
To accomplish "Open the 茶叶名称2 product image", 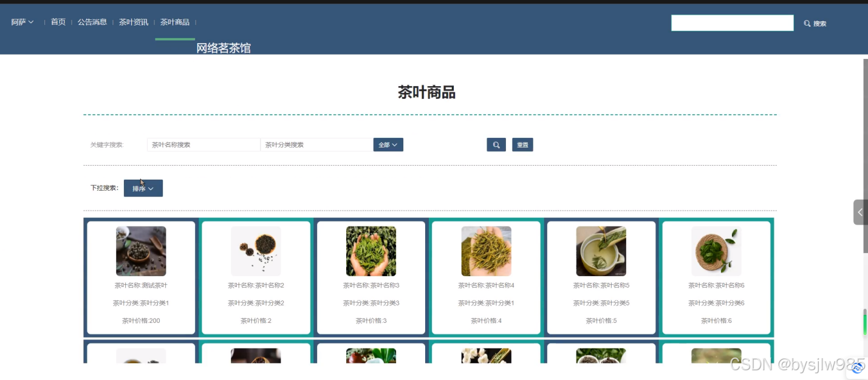I will [256, 251].
